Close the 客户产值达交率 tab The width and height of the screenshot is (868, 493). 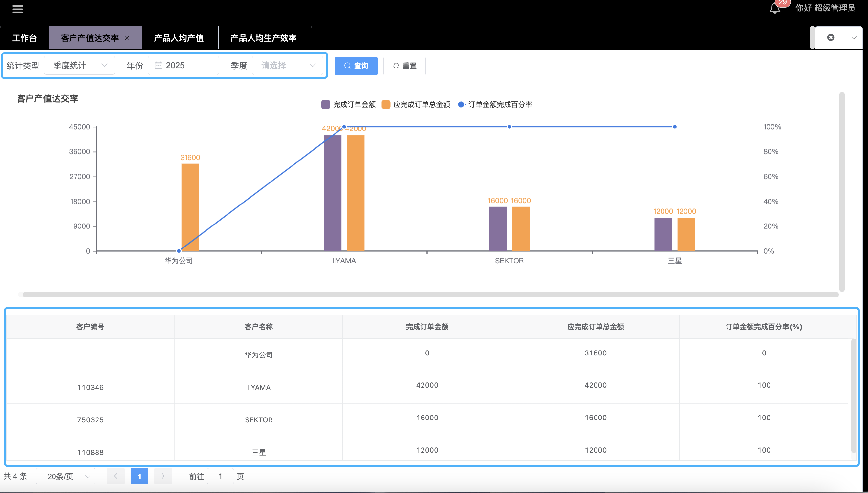tap(127, 38)
